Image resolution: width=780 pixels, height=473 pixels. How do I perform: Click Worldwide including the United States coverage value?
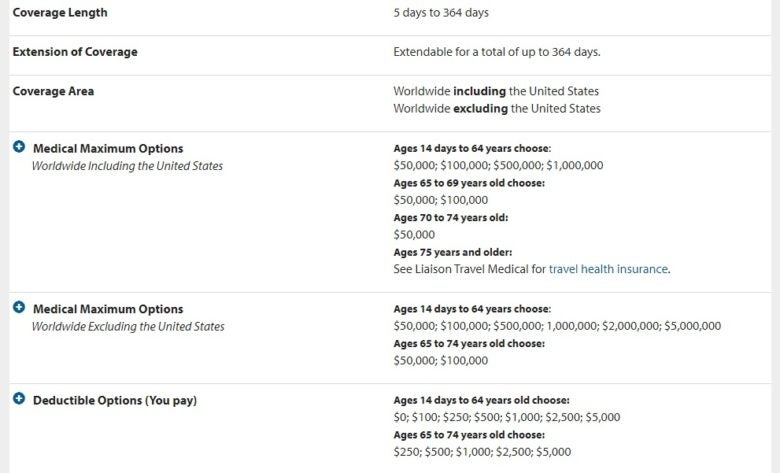click(x=497, y=91)
